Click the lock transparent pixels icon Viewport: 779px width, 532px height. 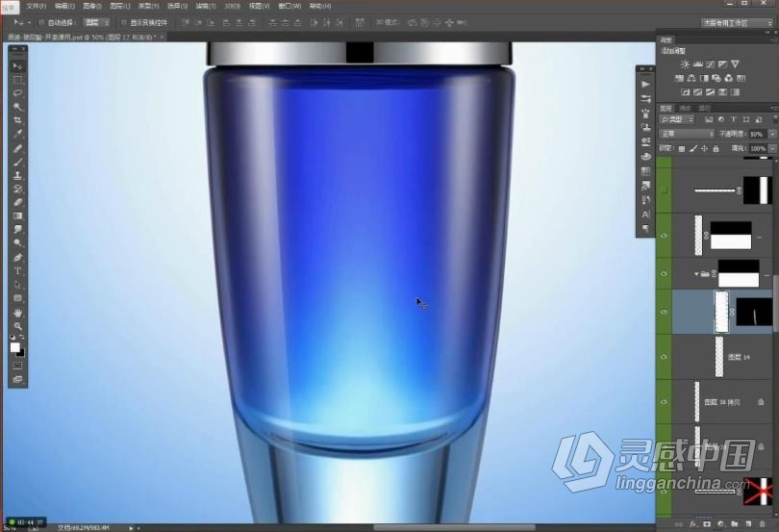point(682,149)
